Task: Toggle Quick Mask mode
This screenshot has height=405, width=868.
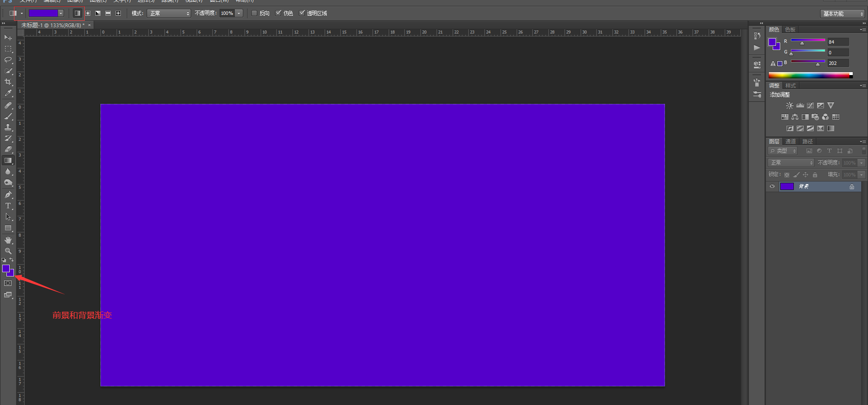Action: coord(8,283)
